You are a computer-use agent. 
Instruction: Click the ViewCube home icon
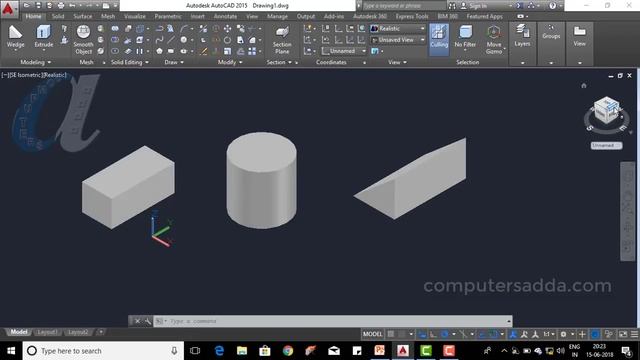[x=584, y=85]
